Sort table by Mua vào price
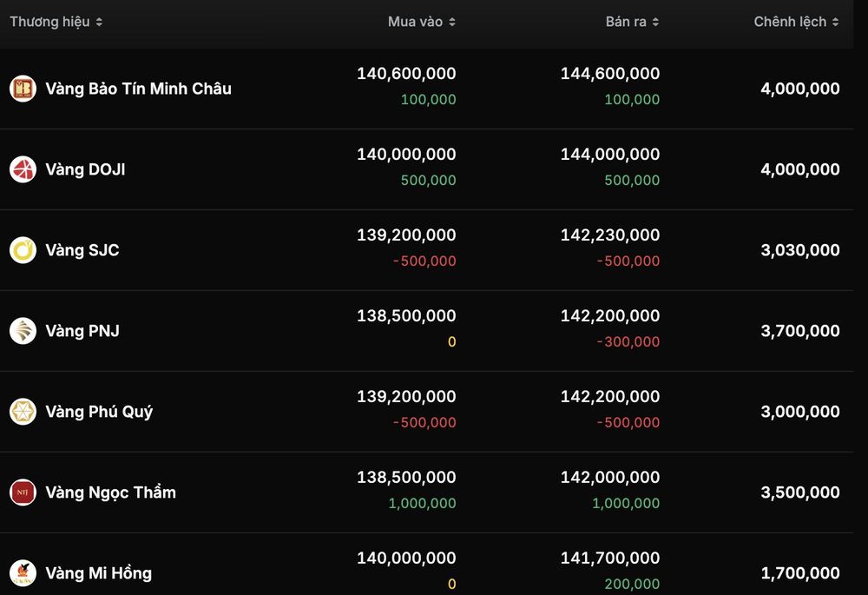The image size is (868, 595). pyautogui.click(x=421, y=22)
